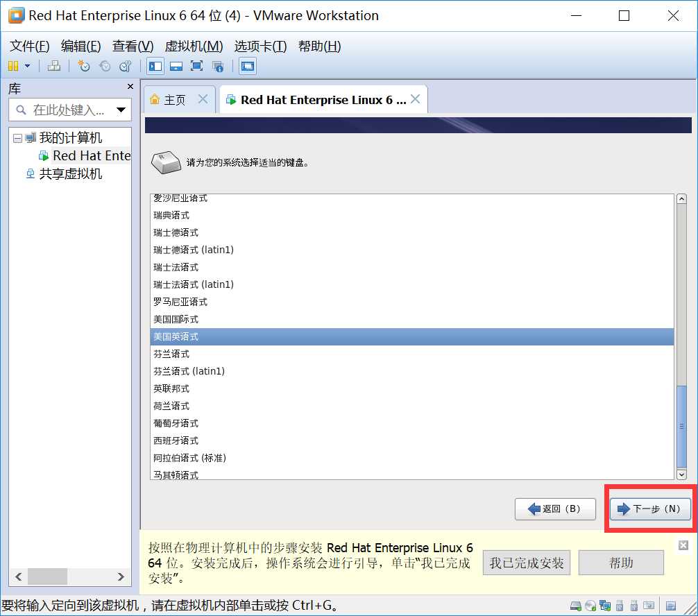Choose 美国国际式 keyboard layout
The width and height of the screenshot is (698, 616).
point(411,319)
